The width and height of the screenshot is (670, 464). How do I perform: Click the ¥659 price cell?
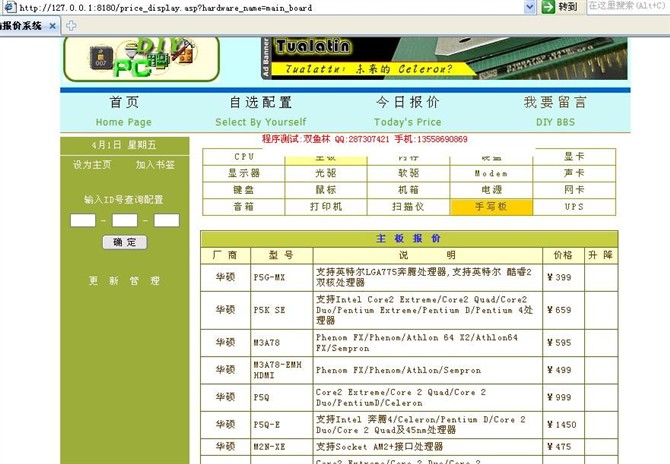point(563,310)
